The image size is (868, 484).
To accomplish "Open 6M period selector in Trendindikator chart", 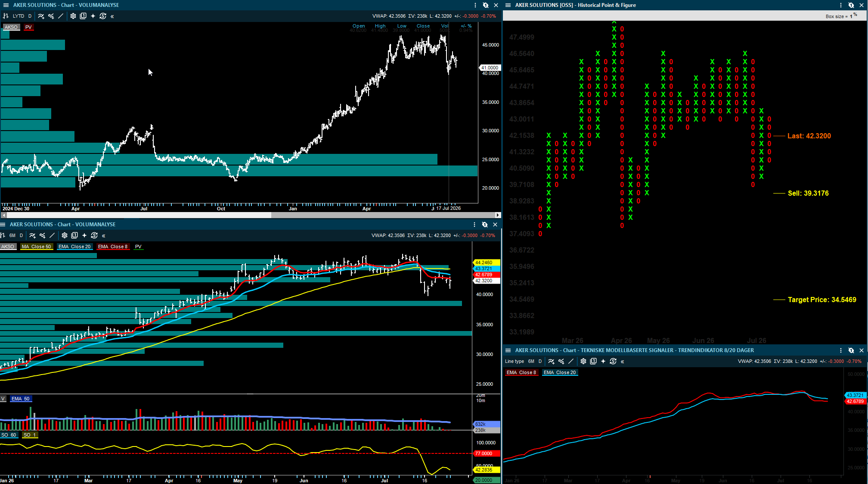I will 531,361.
